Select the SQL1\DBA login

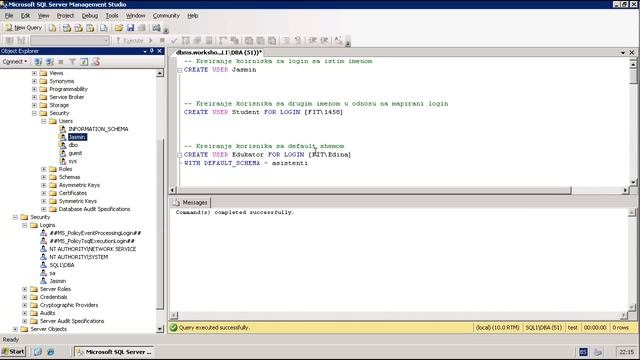tap(62, 265)
